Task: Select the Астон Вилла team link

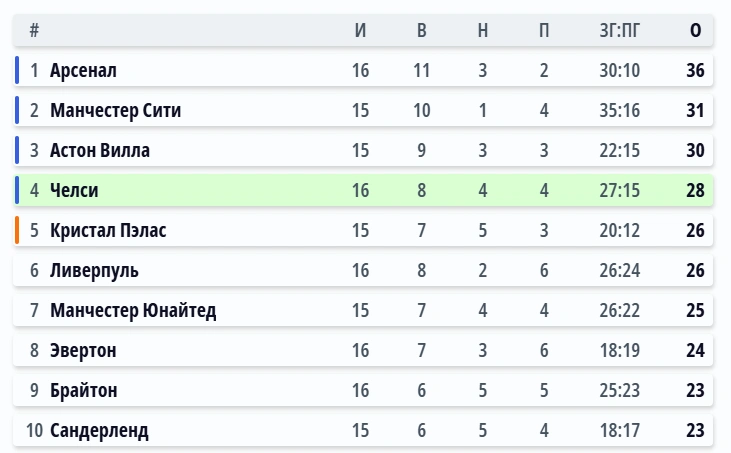Action: (100, 151)
